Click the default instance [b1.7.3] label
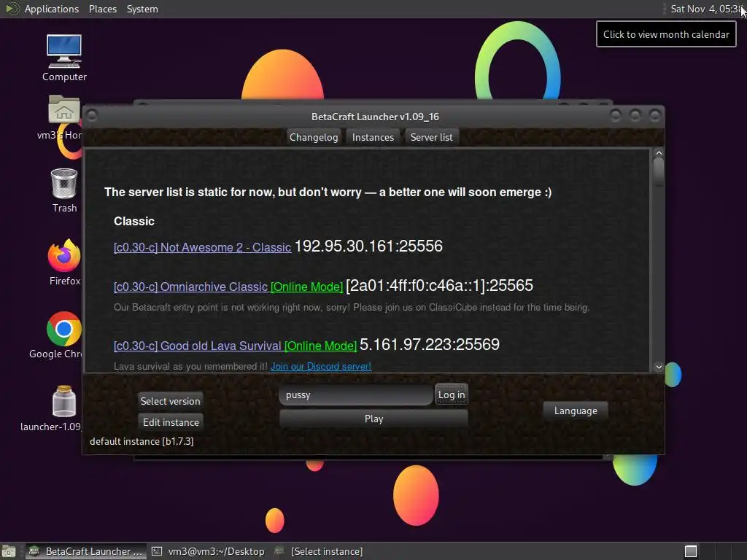This screenshot has height=560, width=747. pos(142,441)
